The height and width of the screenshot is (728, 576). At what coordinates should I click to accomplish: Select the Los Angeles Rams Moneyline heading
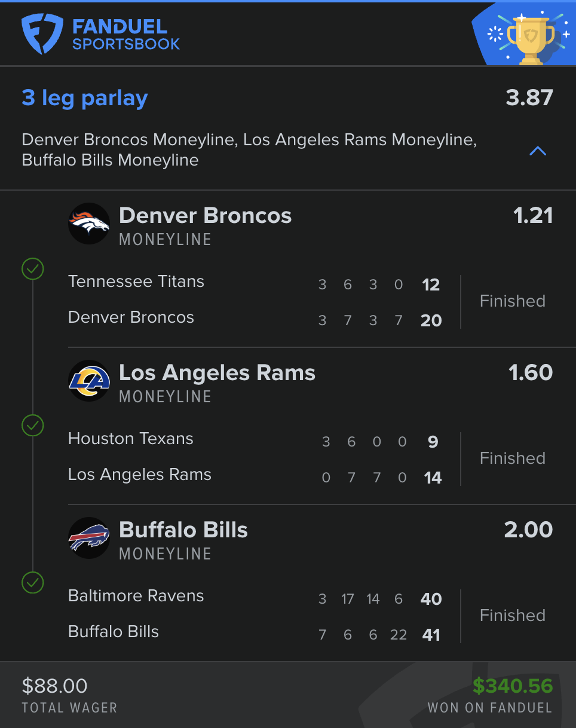[x=217, y=373]
